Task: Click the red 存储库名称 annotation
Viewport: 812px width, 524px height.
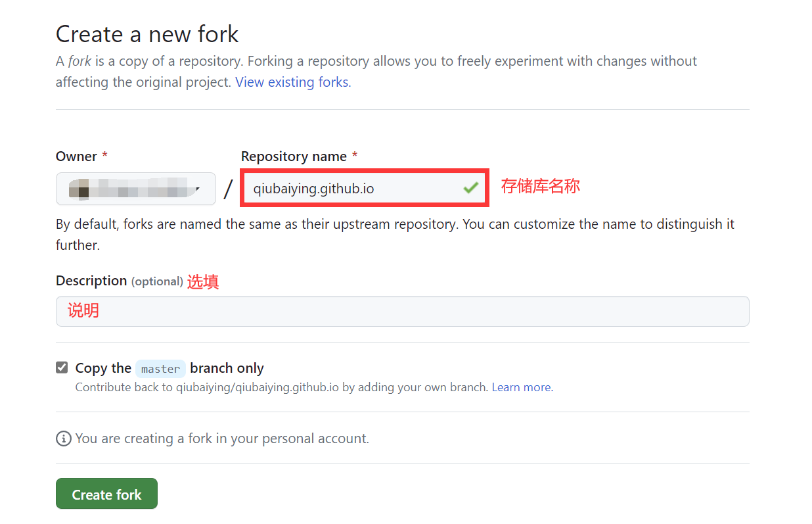Action: pyautogui.click(x=540, y=186)
